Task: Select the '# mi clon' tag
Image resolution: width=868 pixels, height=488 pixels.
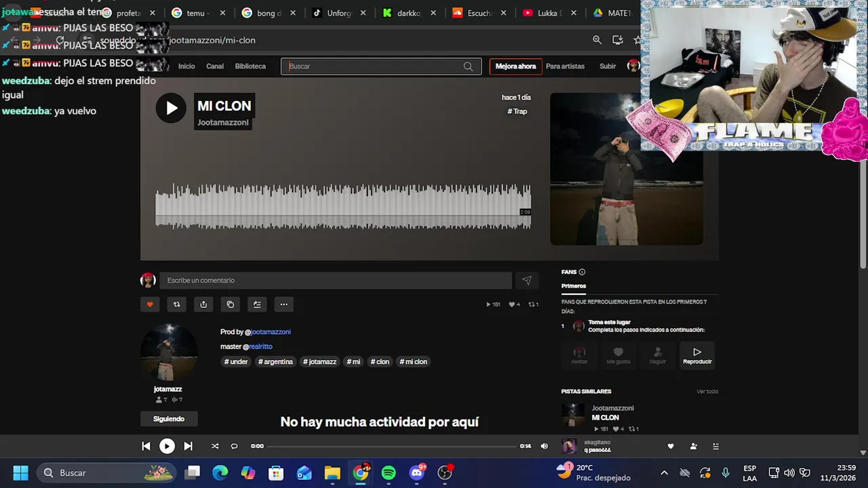Action: (x=414, y=362)
